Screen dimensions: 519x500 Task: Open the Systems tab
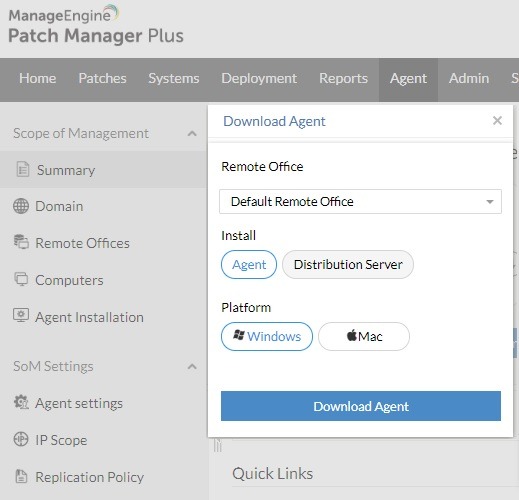174,79
